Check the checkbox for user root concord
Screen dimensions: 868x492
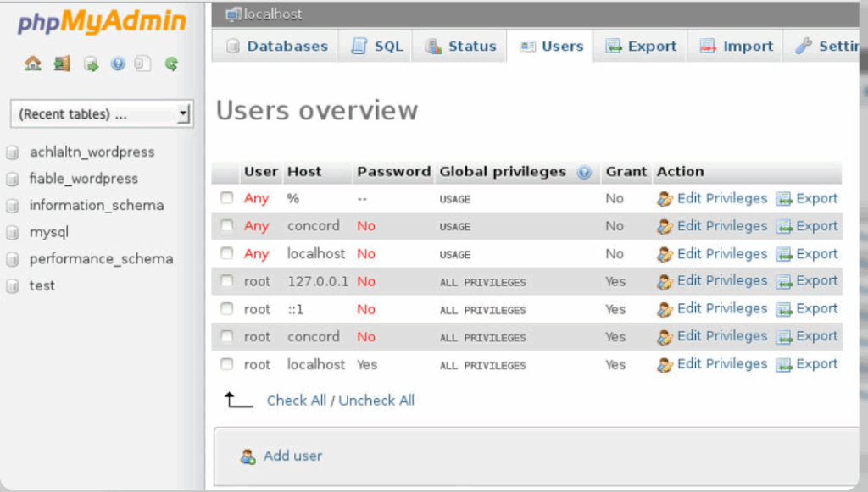pos(226,336)
